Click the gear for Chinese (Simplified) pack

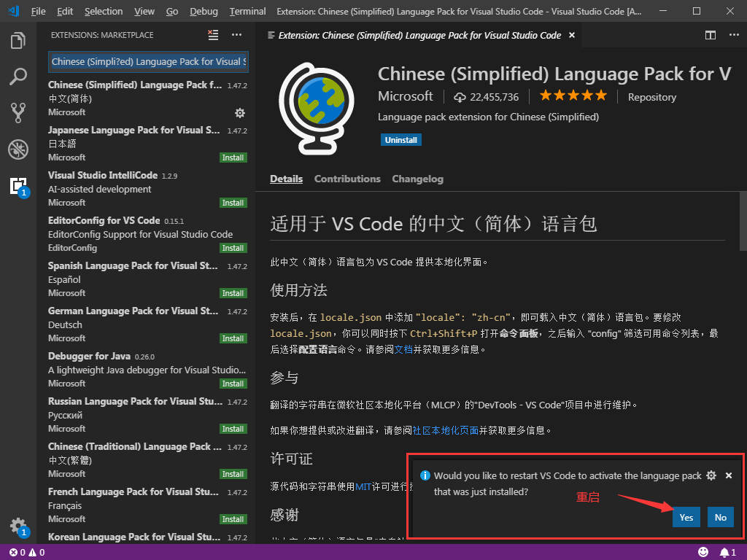point(239,113)
